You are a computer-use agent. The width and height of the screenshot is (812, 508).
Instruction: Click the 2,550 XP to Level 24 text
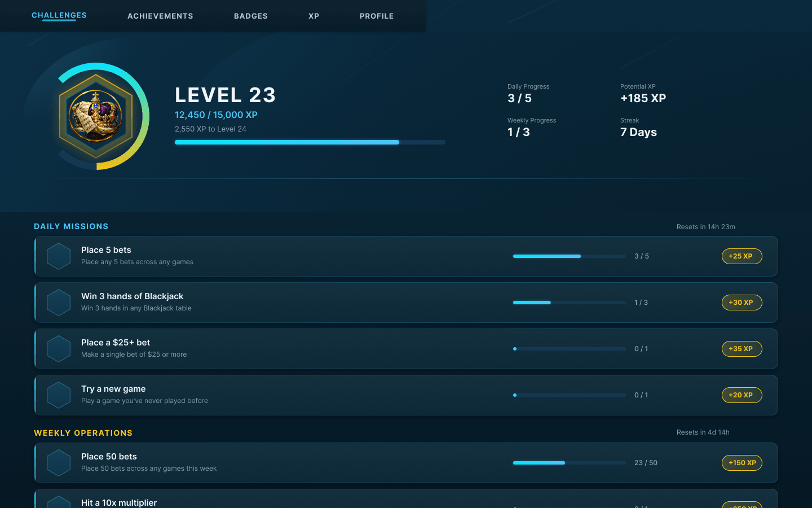click(x=210, y=129)
